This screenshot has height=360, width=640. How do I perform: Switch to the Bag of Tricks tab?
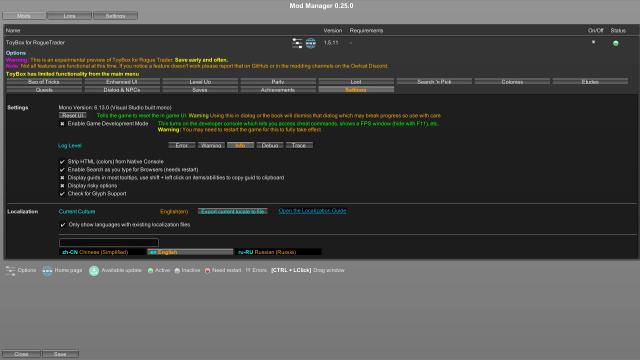[x=44, y=82]
